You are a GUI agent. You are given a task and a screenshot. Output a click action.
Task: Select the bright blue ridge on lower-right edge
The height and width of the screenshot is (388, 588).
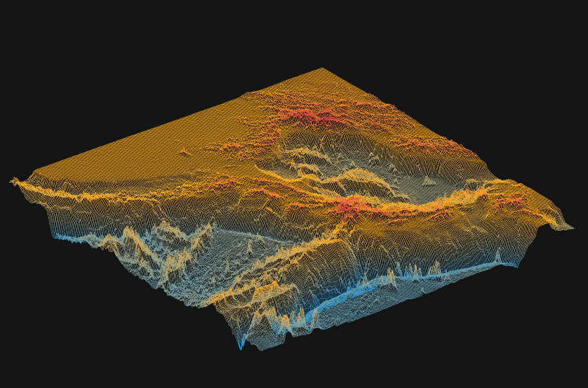point(365,286)
